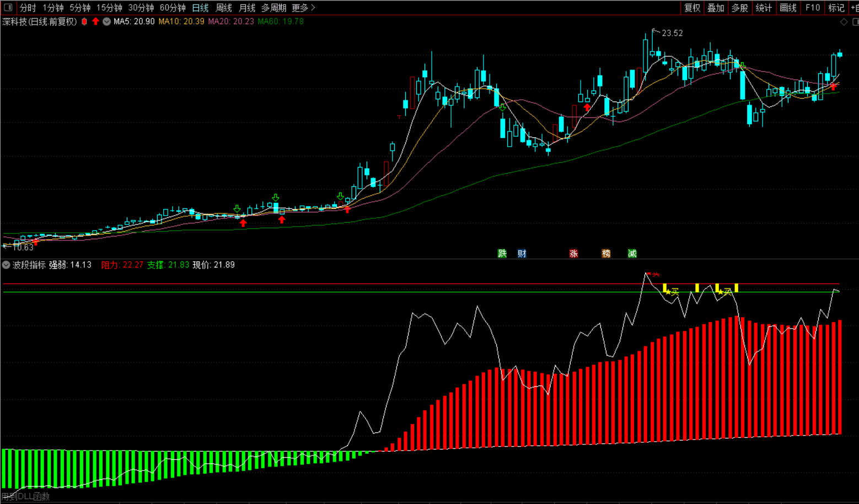Open the 复权 adjustment menu
The height and width of the screenshot is (504, 859).
[692, 8]
